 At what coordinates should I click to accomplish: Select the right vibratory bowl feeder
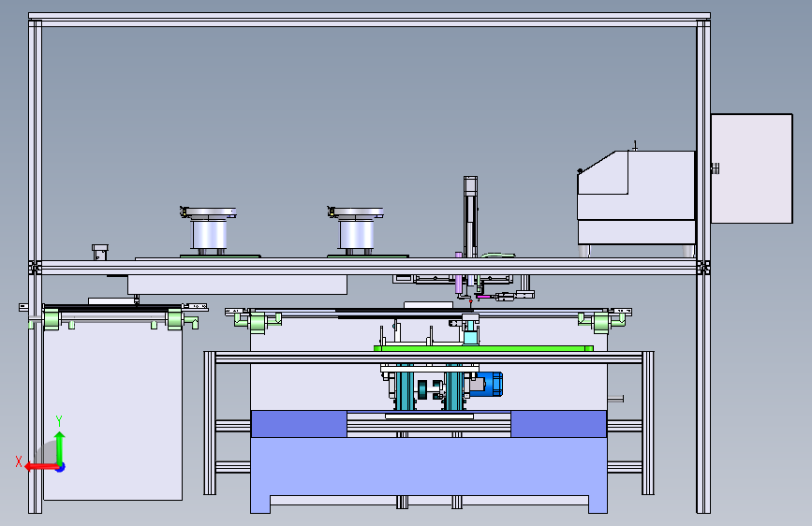pos(356,231)
